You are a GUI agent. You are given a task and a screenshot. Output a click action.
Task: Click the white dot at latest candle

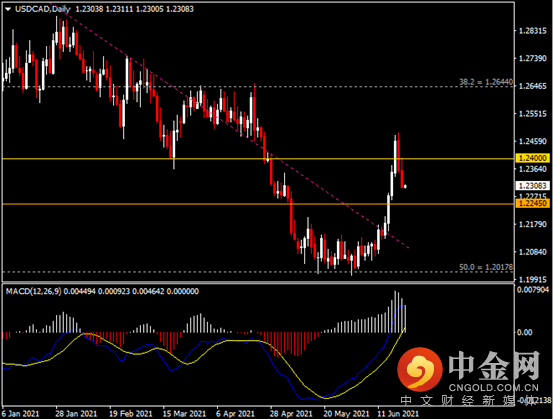pos(405,186)
